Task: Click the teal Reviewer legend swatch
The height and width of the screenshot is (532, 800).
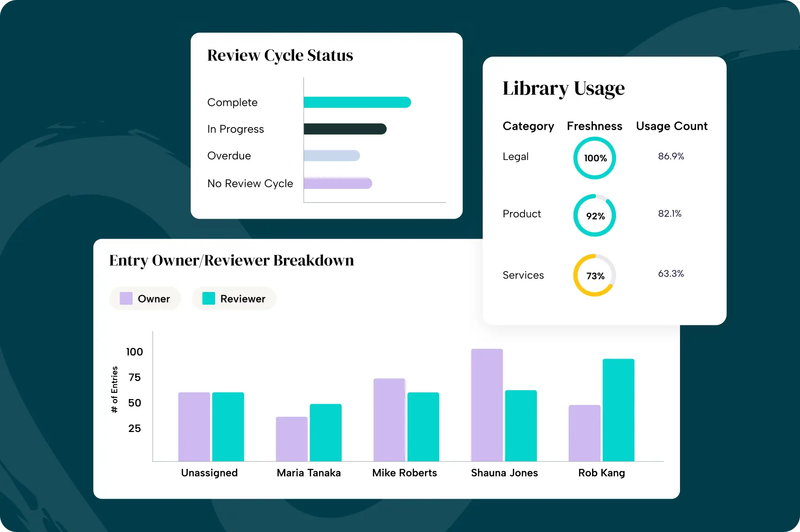Action: coord(208,299)
